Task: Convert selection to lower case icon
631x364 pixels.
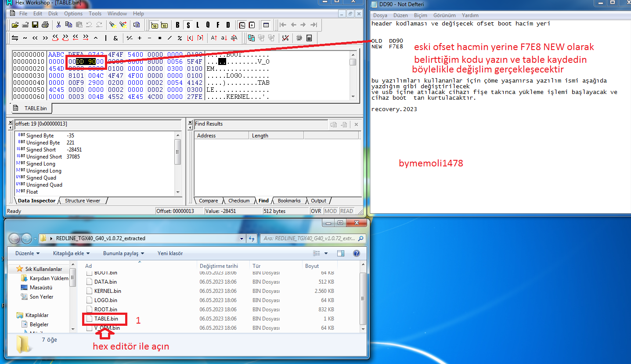Action: 224,38
